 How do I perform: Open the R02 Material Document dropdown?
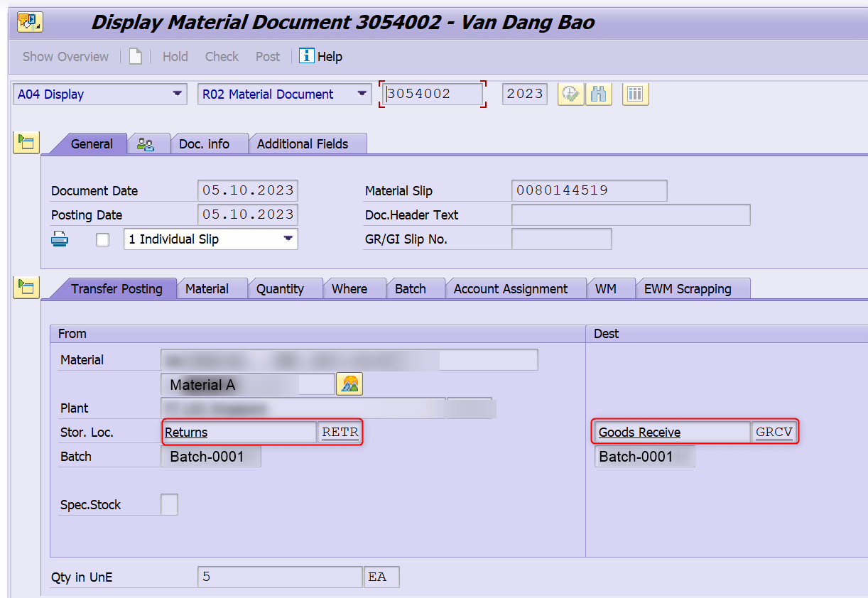(x=362, y=93)
